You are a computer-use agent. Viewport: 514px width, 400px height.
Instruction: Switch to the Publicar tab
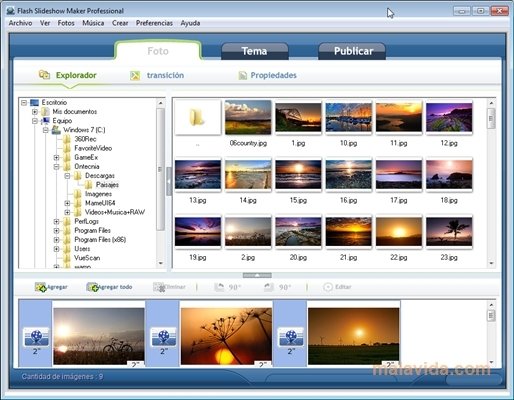pyautogui.click(x=352, y=51)
